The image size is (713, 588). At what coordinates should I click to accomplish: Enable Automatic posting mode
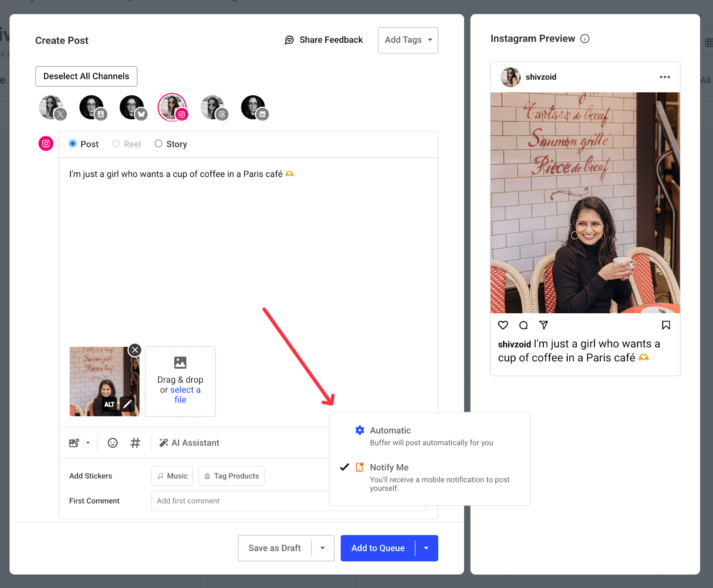click(x=390, y=430)
